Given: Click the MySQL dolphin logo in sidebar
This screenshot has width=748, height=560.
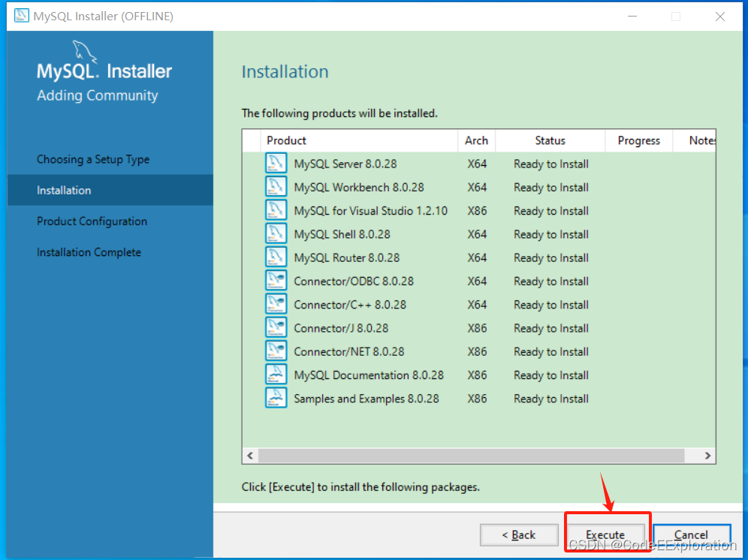Looking at the screenshot, I should pyautogui.click(x=85, y=52).
